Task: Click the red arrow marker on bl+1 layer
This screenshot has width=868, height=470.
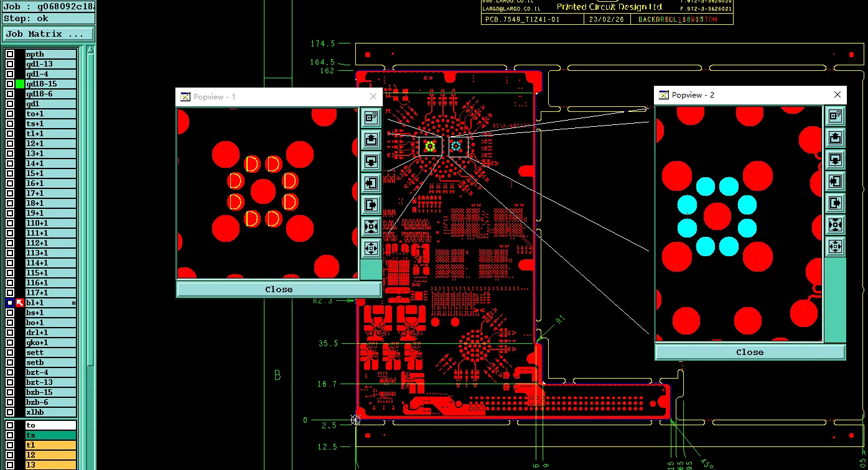Action: click(20, 303)
